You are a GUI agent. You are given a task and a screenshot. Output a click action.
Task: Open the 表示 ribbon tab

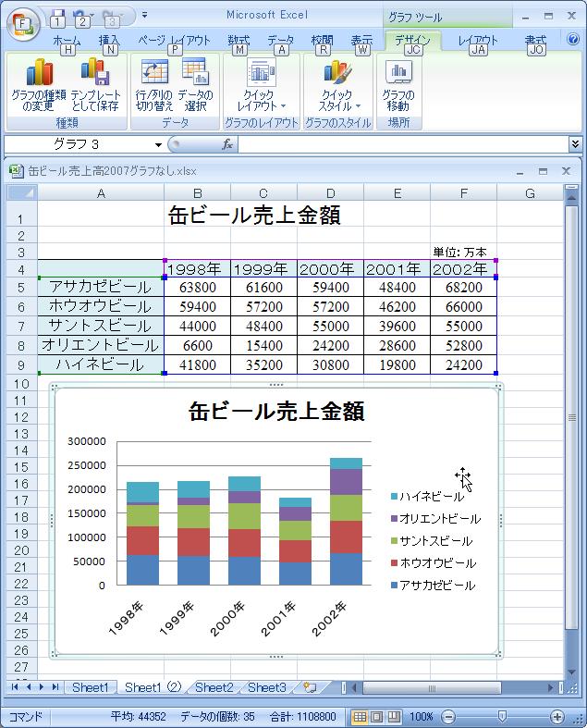pyautogui.click(x=361, y=42)
